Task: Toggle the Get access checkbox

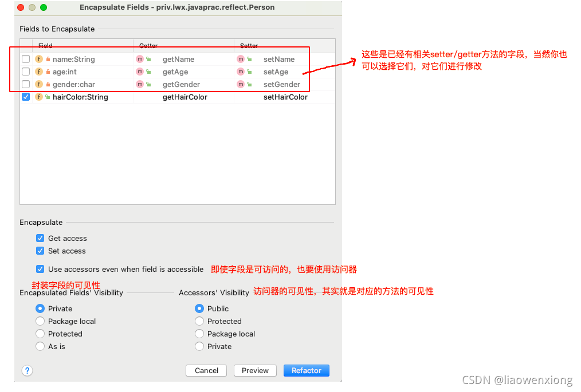Action: [x=40, y=238]
